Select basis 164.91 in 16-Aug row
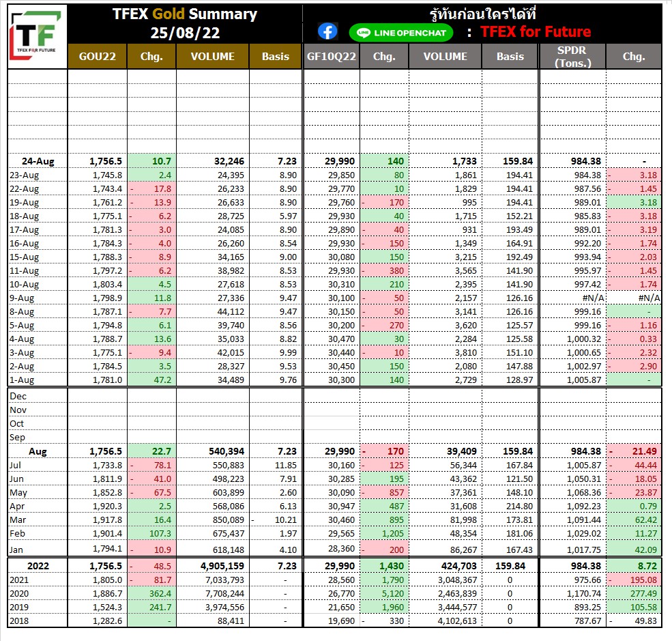The image size is (672, 641). (x=519, y=244)
